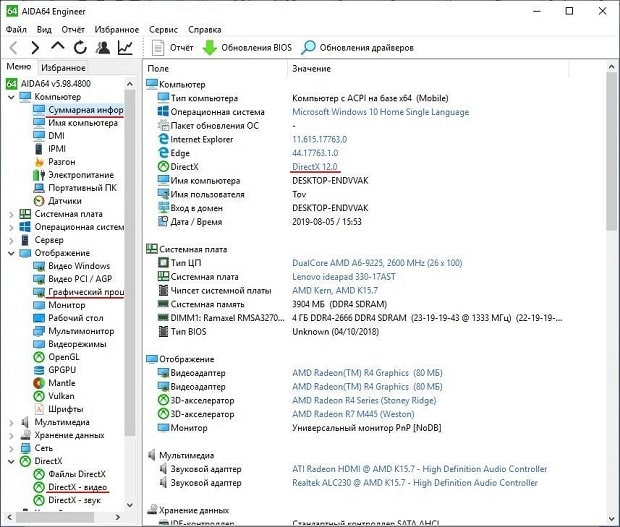Click Обновления драйверов toolbar button
This screenshot has width=620, height=527.
[x=357, y=48]
